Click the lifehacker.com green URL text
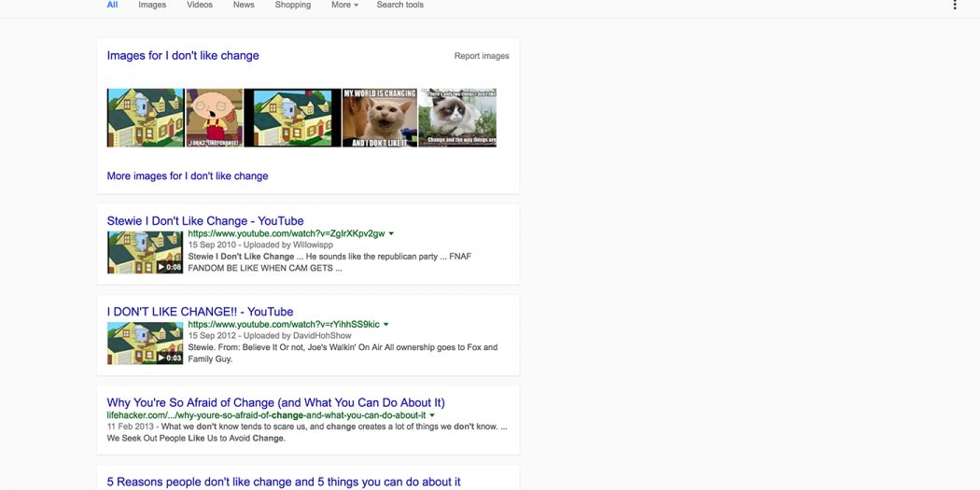This screenshot has height=490, width=980. point(266,415)
